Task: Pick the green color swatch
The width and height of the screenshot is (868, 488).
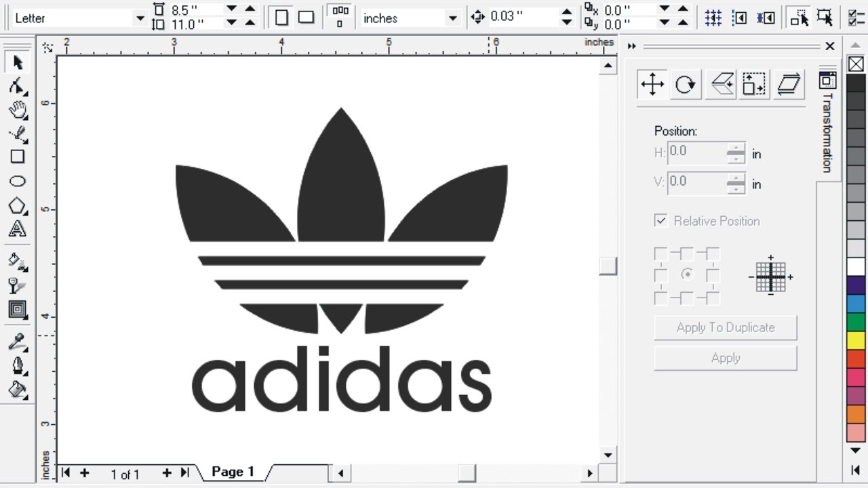Action: [x=856, y=322]
